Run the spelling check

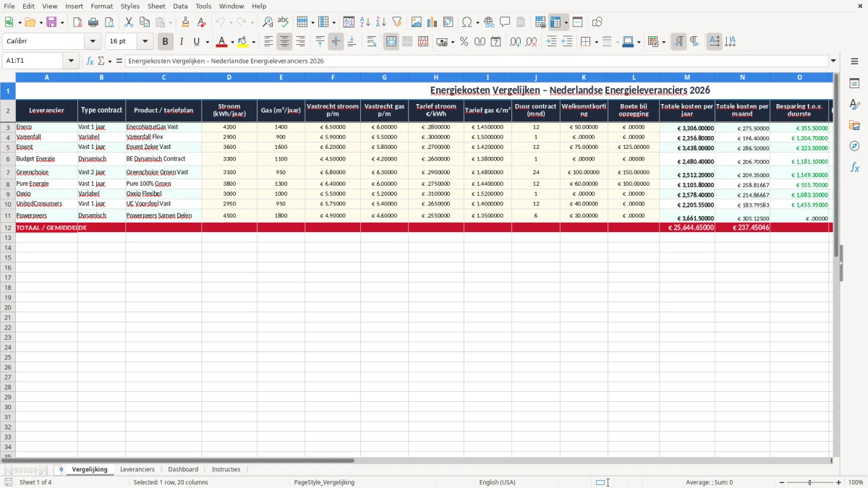click(284, 22)
